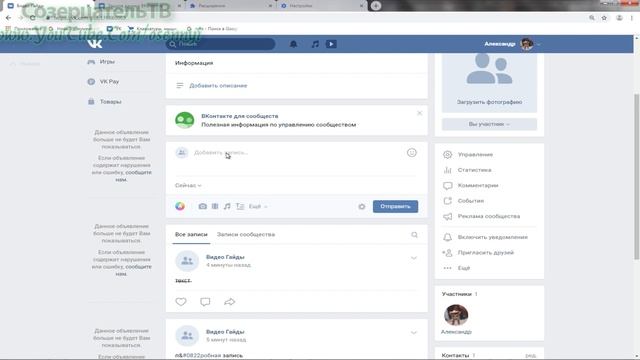Screen dimensions: 640x360
Task: Open Александр profile menu in header
Action: [512, 44]
